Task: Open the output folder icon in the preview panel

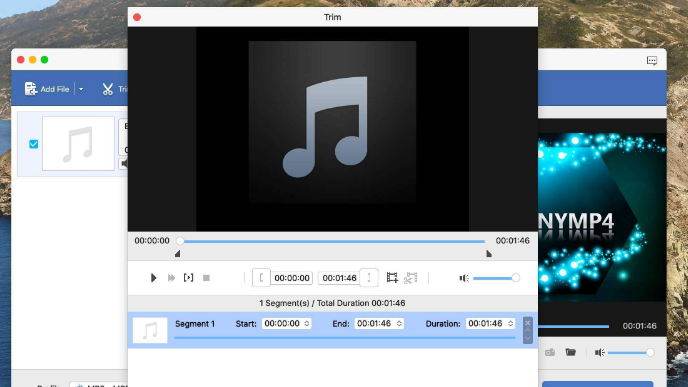Action: click(x=570, y=352)
